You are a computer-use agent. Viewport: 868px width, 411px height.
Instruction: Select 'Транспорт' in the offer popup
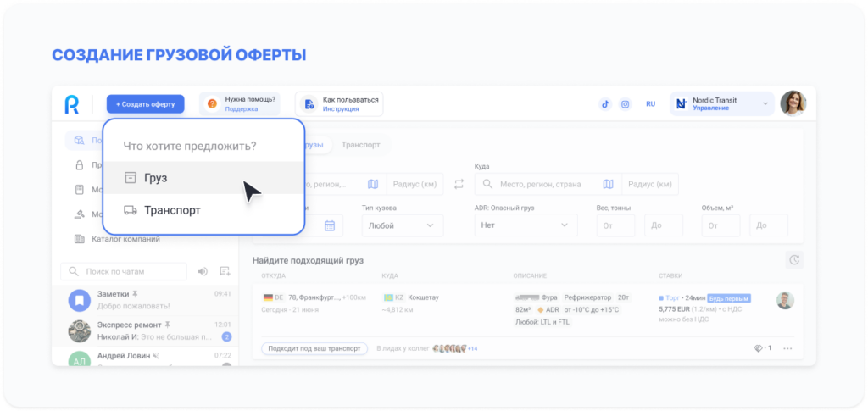click(x=203, y=210)
